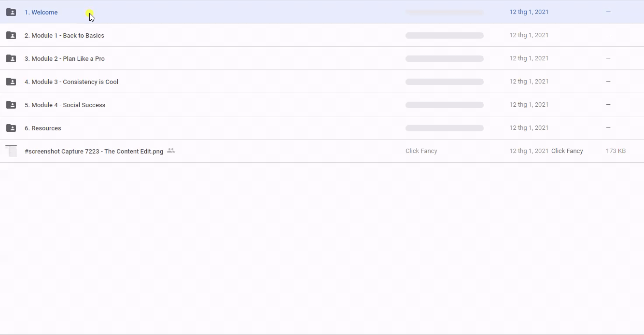Image resolution: width=644 pixels, height=335 pixels.
Task: Select 4. Module 3 - Consistency is Cool
Action: [x=71, y=82]
